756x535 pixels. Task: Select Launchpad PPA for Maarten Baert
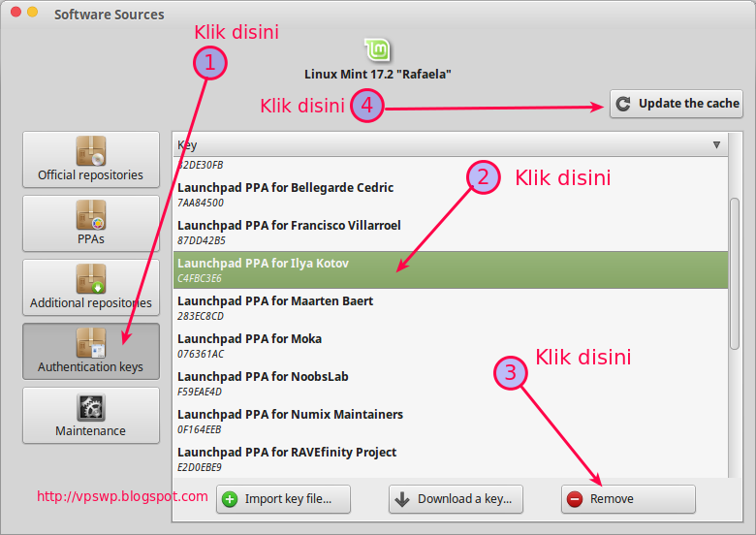[451, 308]
